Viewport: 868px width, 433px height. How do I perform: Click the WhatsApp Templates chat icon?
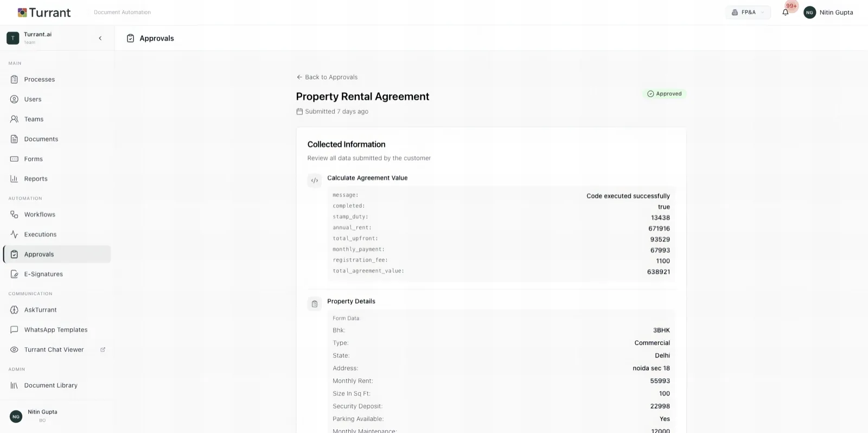tap(15, 329)
